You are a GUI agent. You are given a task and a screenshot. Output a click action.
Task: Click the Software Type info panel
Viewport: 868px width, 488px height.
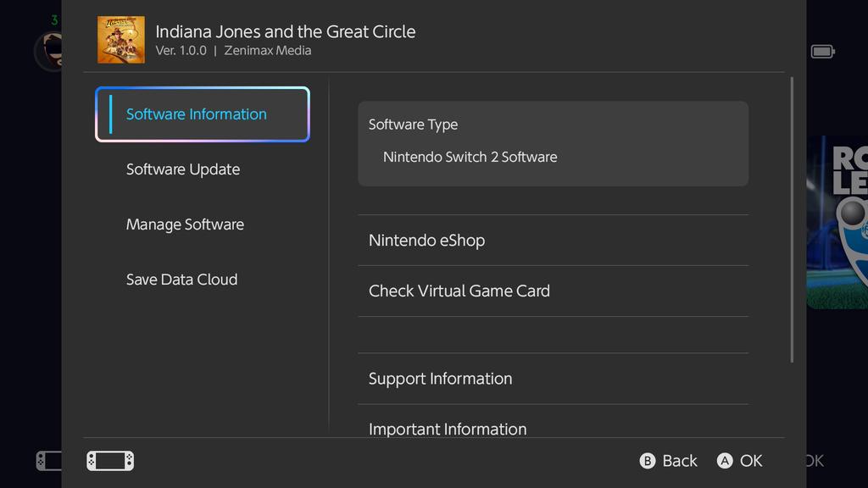553,143
